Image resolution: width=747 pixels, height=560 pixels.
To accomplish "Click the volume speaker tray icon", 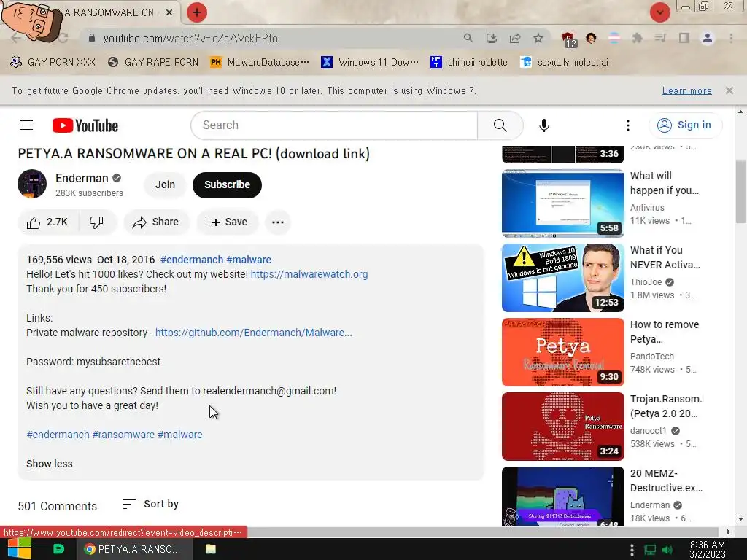I will pyautogui.click(x=667, y=550).
